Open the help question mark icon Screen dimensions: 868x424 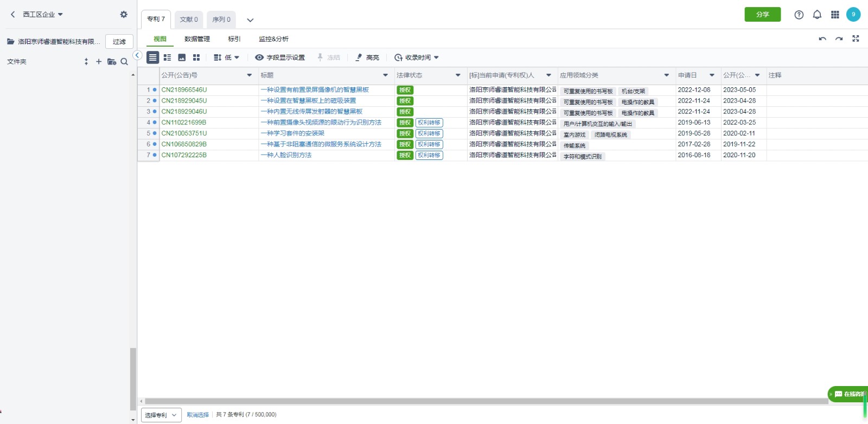tap(799, 15)
